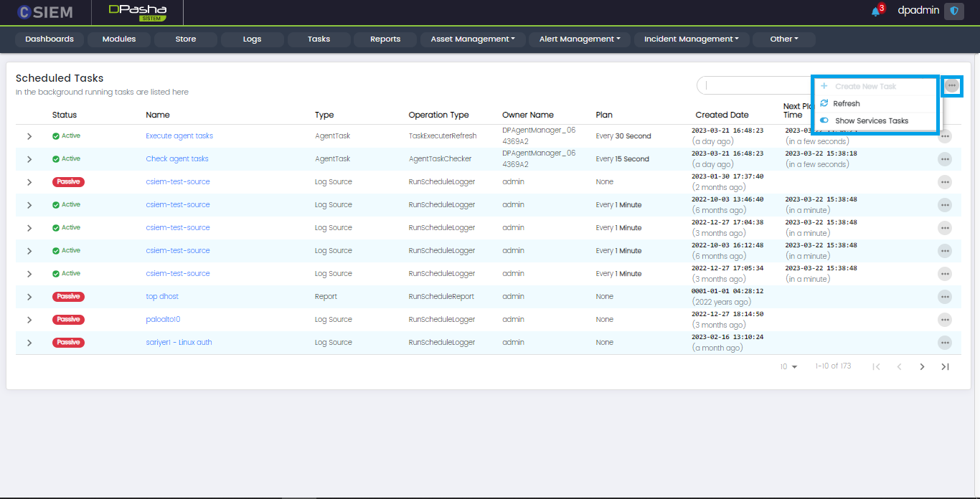This screenshot has height=499, width=980.
Task: Select Refresh from the options menu
Action: point(846,104)
